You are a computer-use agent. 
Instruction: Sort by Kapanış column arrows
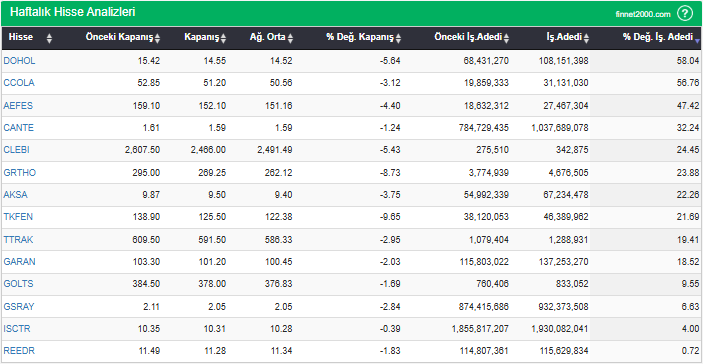(223, 39)
